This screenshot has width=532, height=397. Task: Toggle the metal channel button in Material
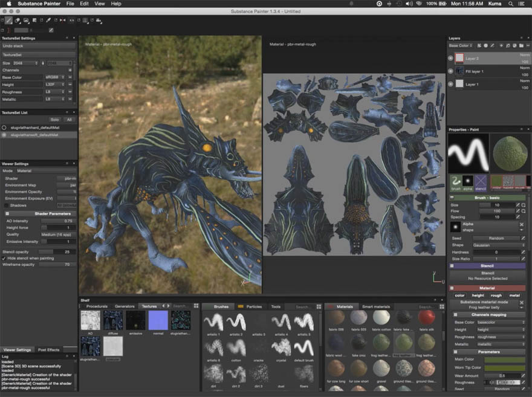click(x=514, y=295)
